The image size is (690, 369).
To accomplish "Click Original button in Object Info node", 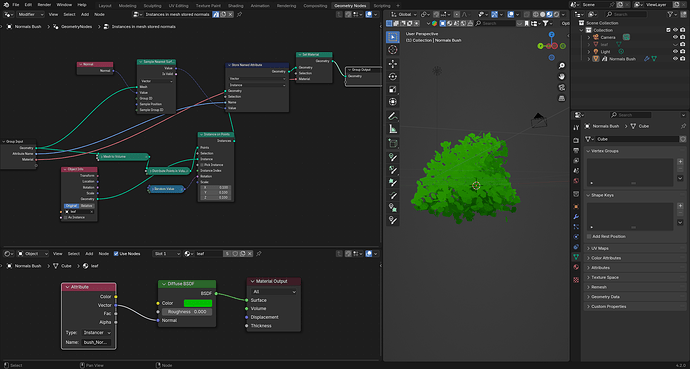I will pos(71,205).
